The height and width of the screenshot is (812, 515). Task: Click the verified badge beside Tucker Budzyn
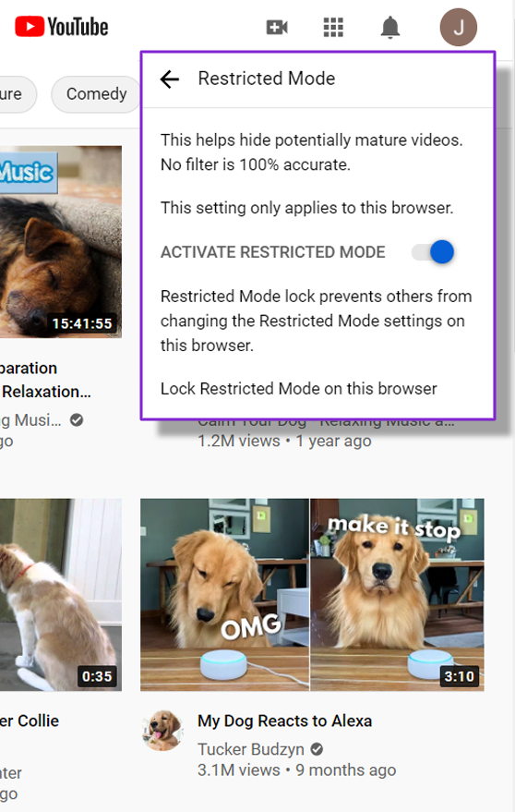317,749
